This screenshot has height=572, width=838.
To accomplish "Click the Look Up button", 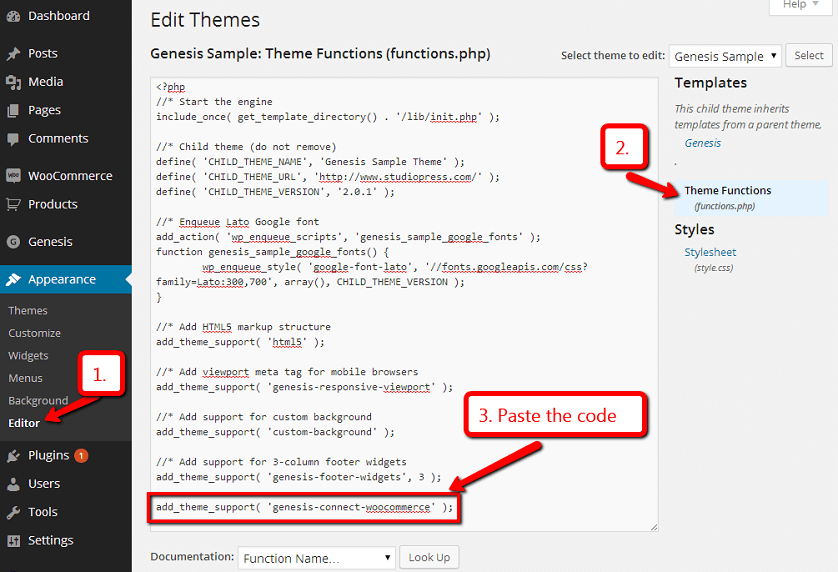I will (x=429, y=558).
